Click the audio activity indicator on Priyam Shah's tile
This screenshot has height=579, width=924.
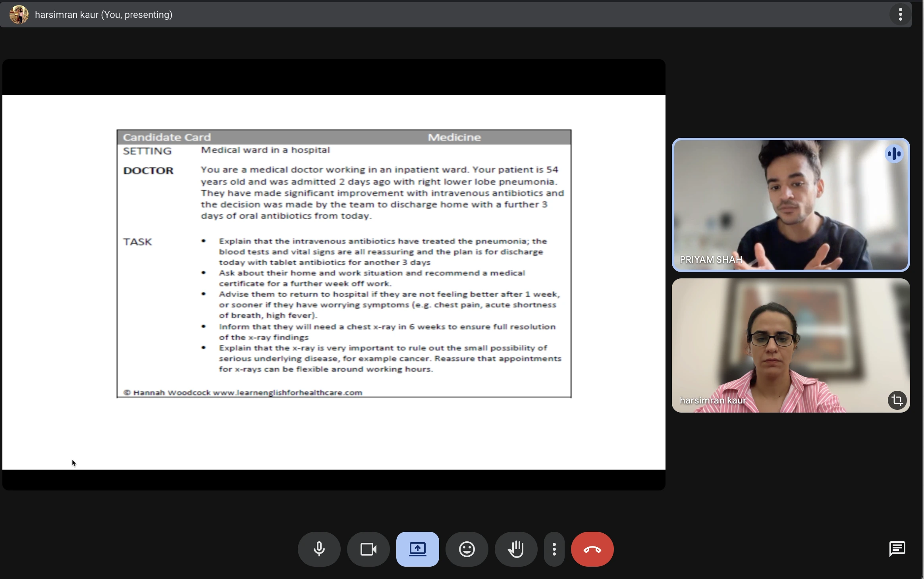tap(894, 154)
